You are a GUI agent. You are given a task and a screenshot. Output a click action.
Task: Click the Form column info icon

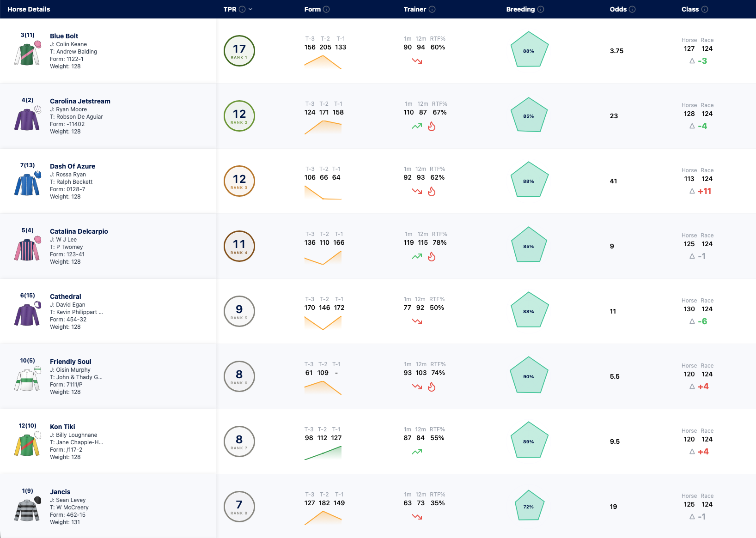point(326,9)
